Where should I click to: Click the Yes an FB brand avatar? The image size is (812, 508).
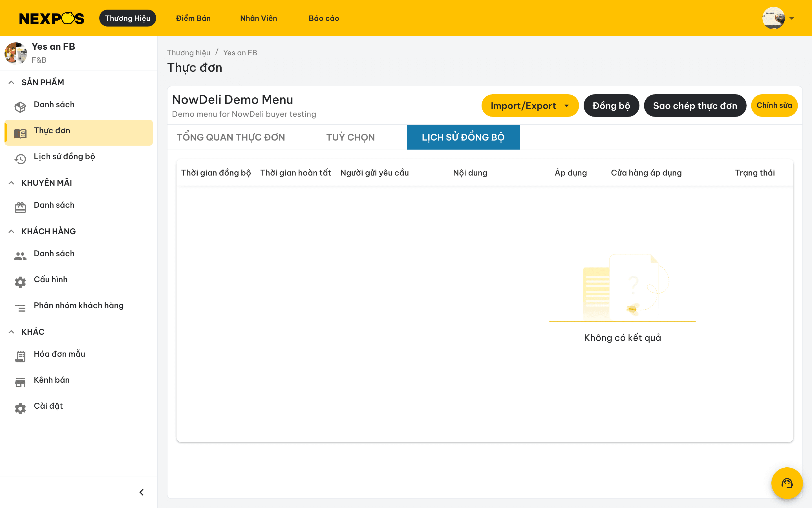coord(16,53)
